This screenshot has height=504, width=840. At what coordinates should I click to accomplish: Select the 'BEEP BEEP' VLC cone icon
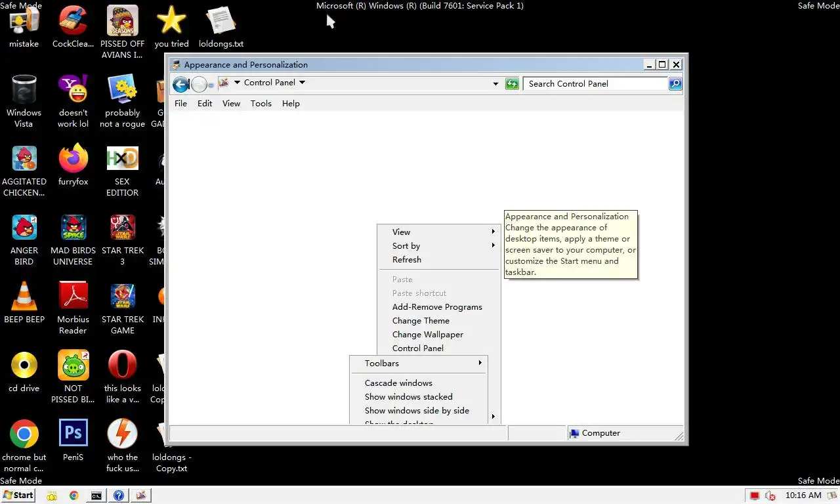click(x=24, y=303)
